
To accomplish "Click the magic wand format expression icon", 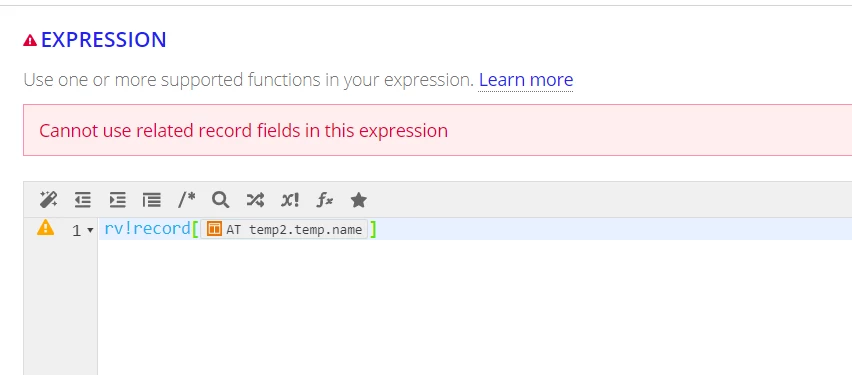I will (x=48, y=200).
